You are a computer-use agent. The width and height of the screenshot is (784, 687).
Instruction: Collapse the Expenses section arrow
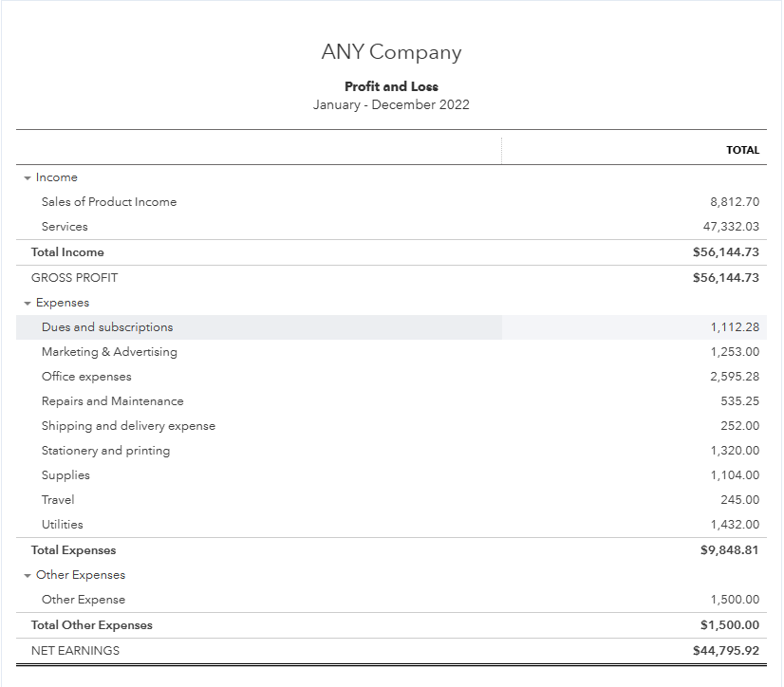pos(28,304)
